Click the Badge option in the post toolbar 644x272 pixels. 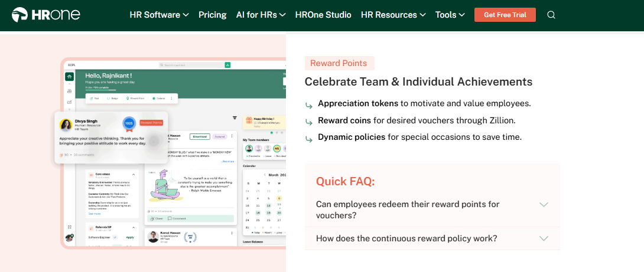tap(113, 99)
